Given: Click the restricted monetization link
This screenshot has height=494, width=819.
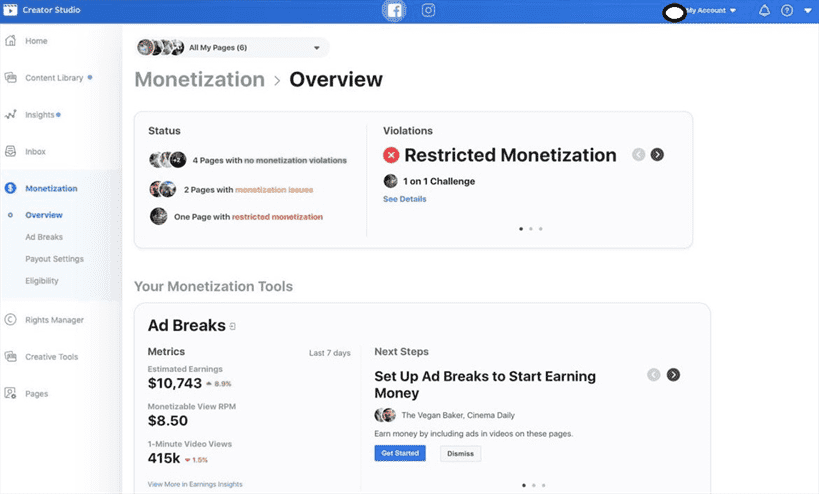Looking at the screenshot, I should point(277,217).
